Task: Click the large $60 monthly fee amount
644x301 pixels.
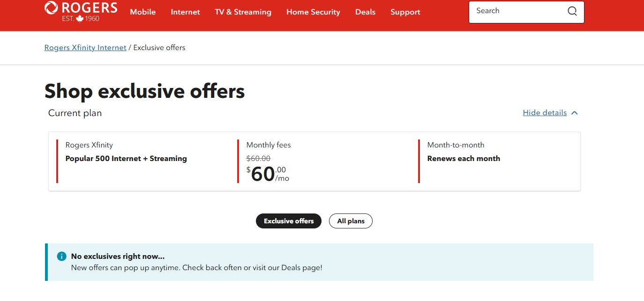Action: [x=262, y=174]
